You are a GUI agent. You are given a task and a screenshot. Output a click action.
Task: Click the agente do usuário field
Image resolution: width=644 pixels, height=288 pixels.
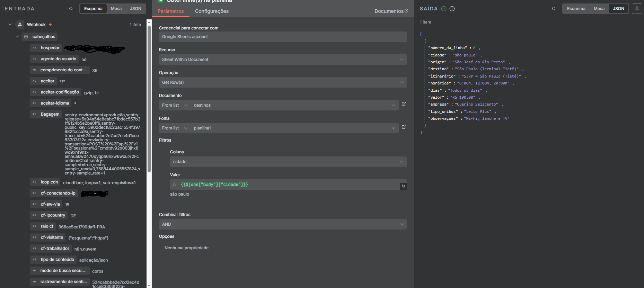[54, 59]
